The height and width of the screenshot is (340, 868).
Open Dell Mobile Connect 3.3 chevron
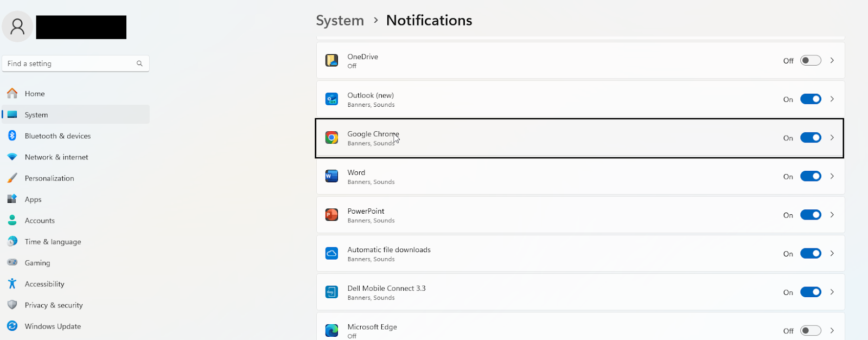click(832, 292)
